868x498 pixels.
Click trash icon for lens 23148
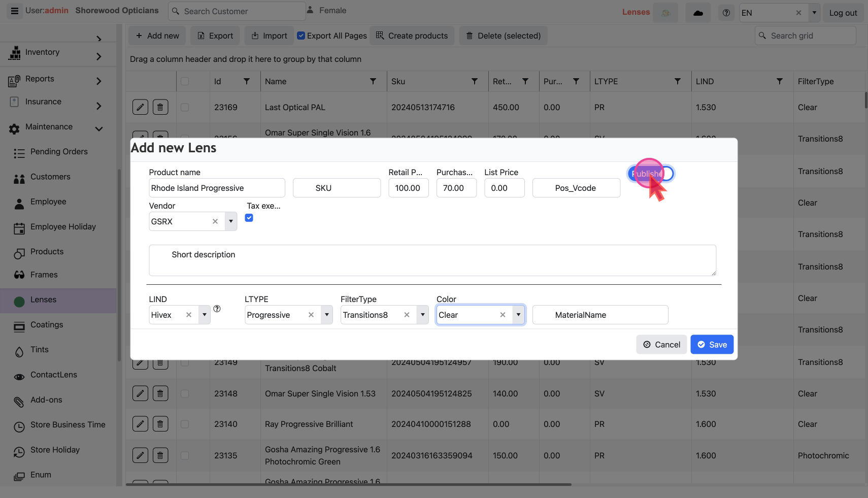[x=160, y=393]
